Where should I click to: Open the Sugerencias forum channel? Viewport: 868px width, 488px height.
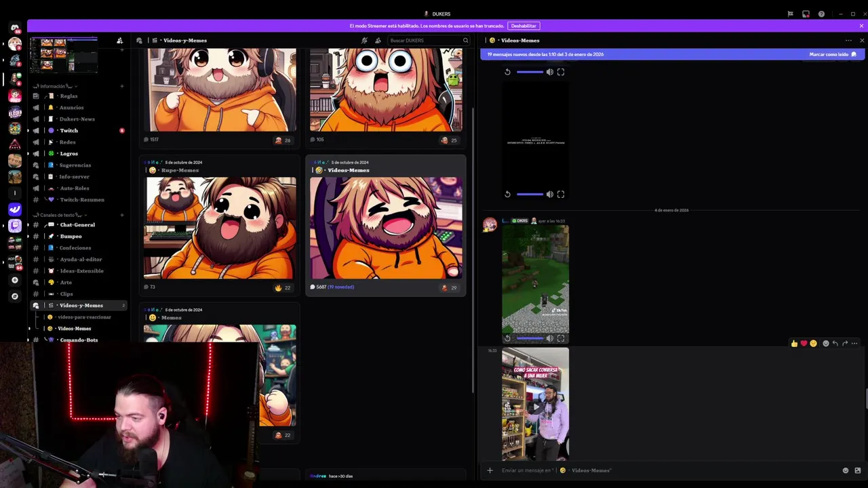75,165
